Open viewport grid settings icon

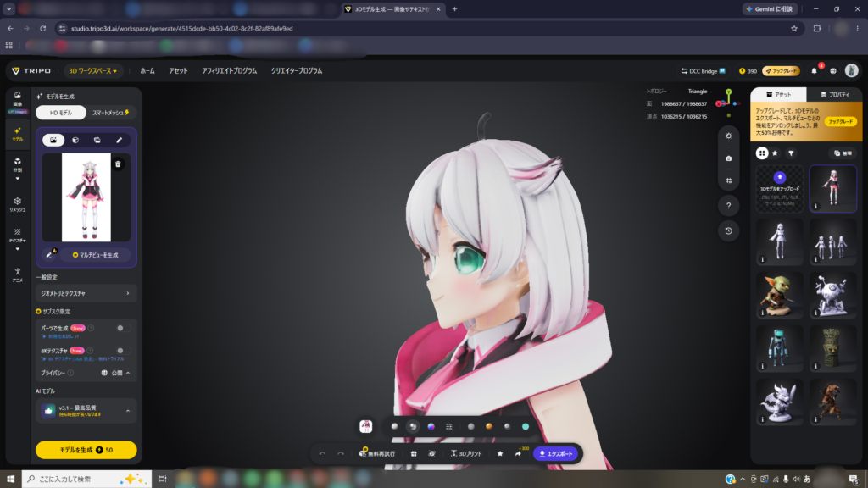pos(728,181)
